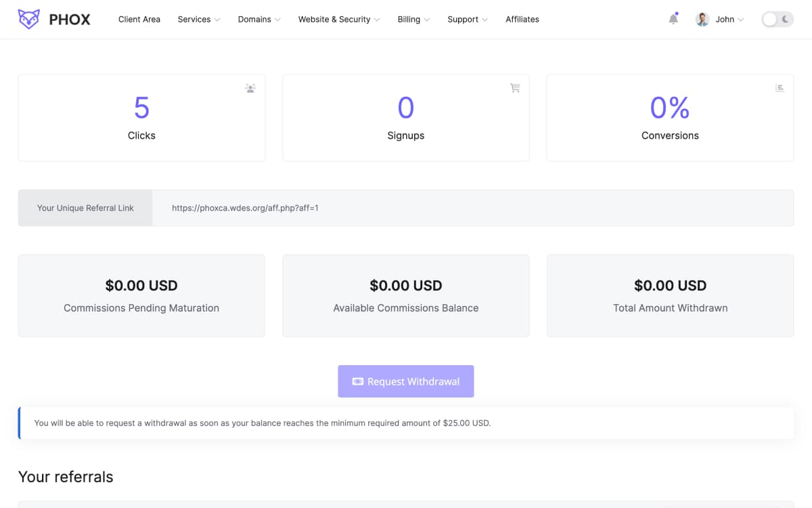
Task: Click John's profile avatar
Action: click(x=702, y=20)
